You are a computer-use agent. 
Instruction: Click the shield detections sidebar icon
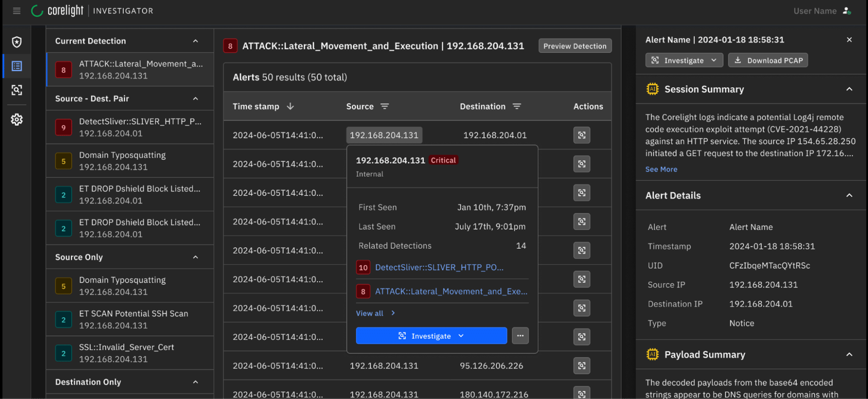[17, 42]
